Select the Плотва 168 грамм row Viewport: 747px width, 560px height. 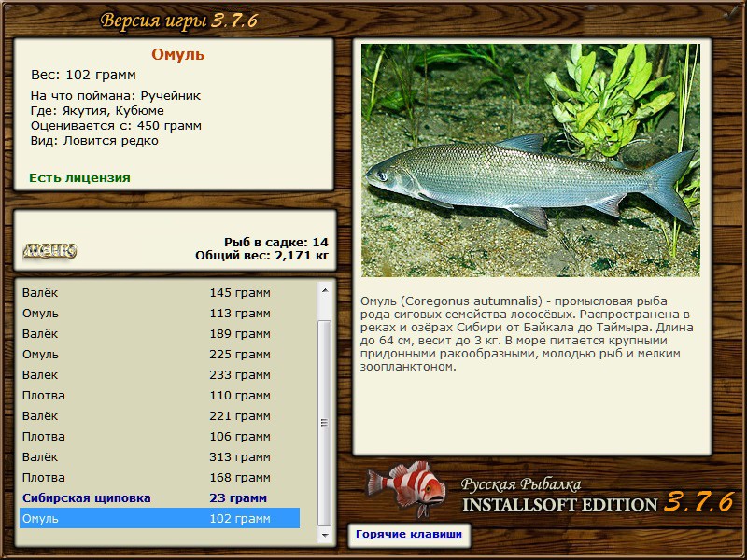pyautogui.click(x=160, y=477)
